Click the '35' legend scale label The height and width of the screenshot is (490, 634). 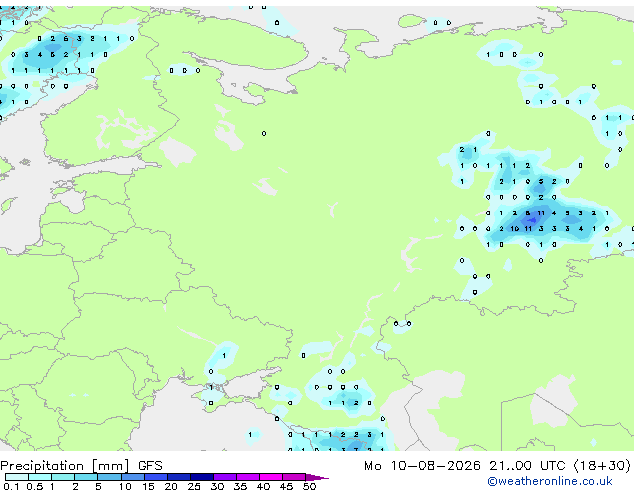[x=240, y=486]
